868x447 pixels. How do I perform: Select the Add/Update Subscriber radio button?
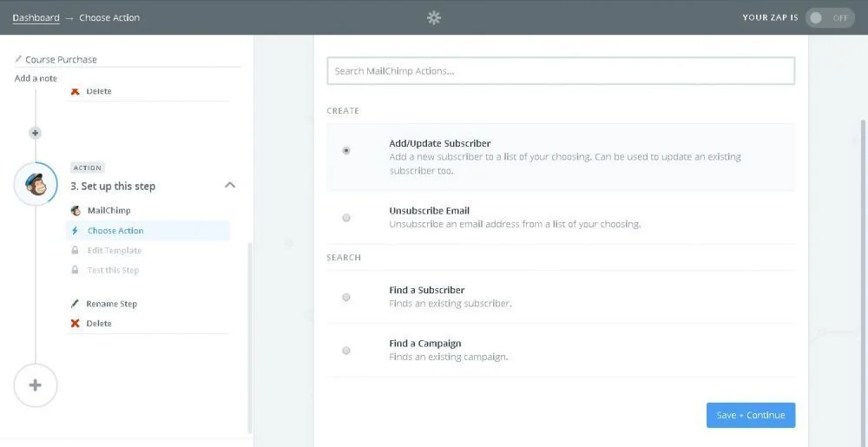346,150
